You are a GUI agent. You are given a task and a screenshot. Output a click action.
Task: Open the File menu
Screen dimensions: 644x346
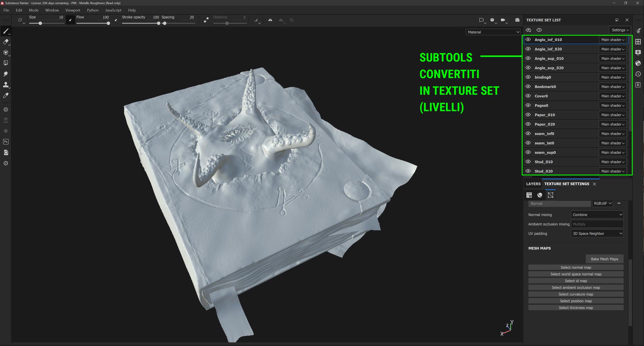(x=6, y=10)
